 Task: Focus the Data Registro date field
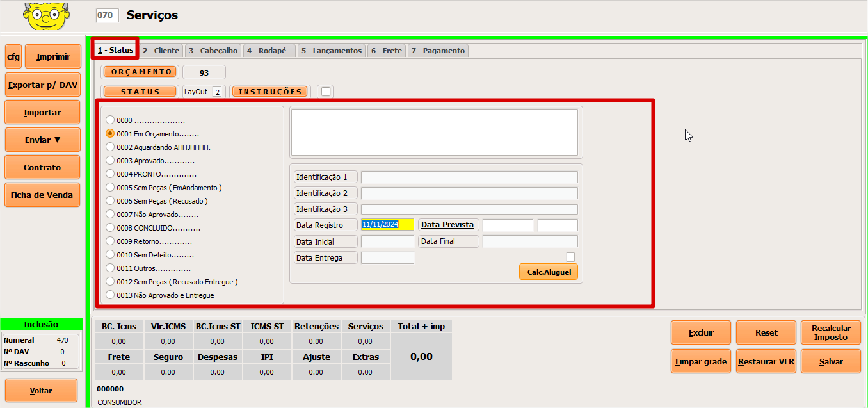pyautogui.click(x=387, y=225)
